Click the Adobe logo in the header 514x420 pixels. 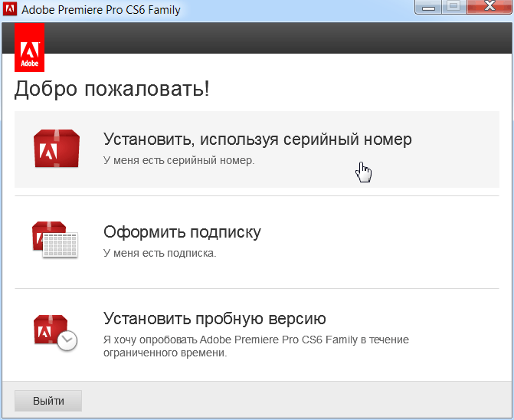[x=30, y=48]
